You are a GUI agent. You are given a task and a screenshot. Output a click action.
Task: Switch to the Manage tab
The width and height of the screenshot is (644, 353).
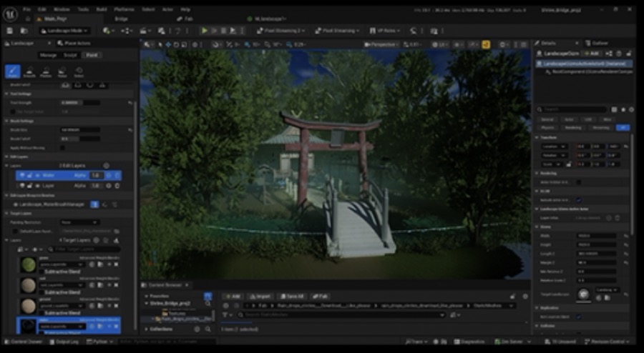pos(49,55)
